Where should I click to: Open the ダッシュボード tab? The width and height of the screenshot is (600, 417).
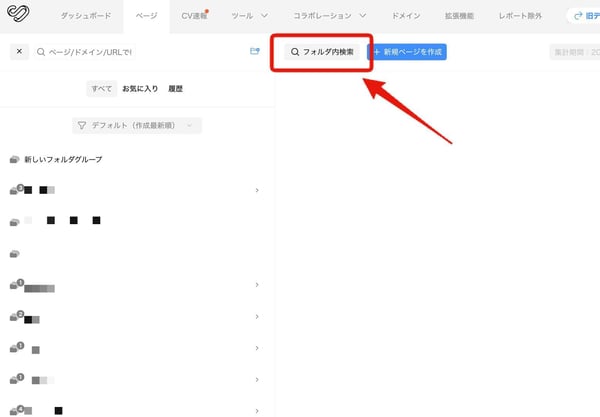point(86,16)
